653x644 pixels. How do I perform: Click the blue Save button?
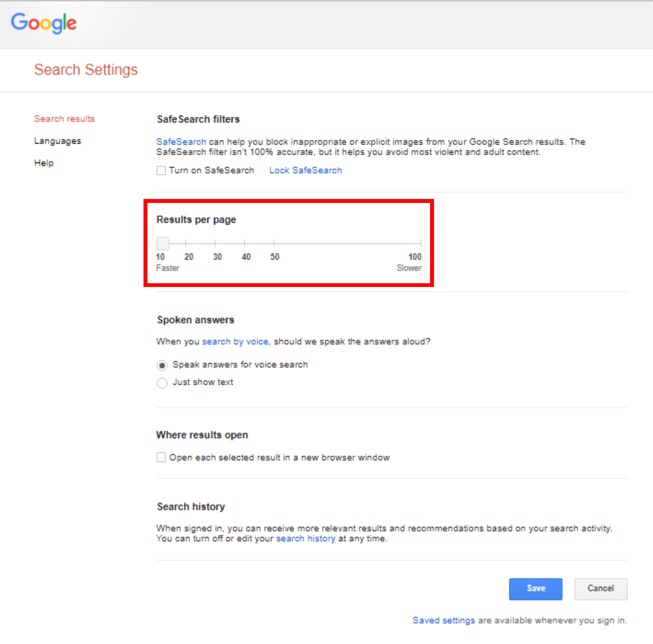pos(535,589)
